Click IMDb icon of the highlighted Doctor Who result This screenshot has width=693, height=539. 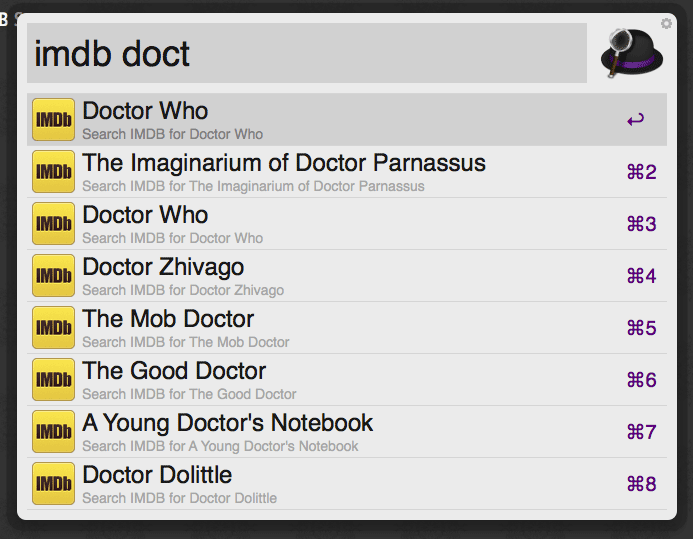pyautogui.click(x=53, y=120)
